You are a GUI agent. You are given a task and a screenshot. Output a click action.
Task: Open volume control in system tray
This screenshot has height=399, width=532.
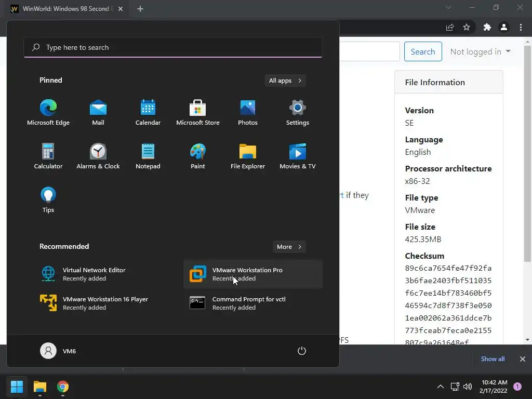click(x=468, y=387)
